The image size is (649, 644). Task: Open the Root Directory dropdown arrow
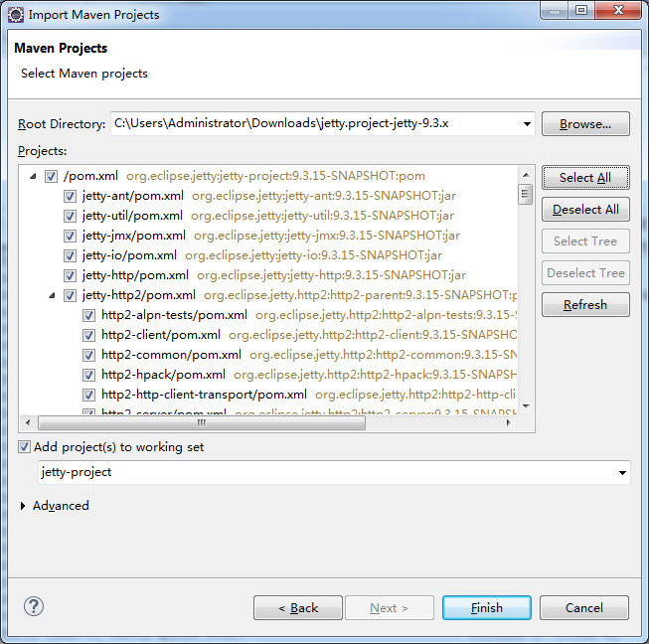527,124
